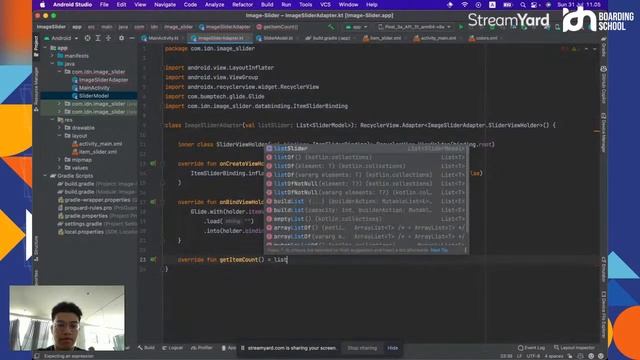Open the Event Log tool window
Screen dimensions: 640x360
[531, 348]
